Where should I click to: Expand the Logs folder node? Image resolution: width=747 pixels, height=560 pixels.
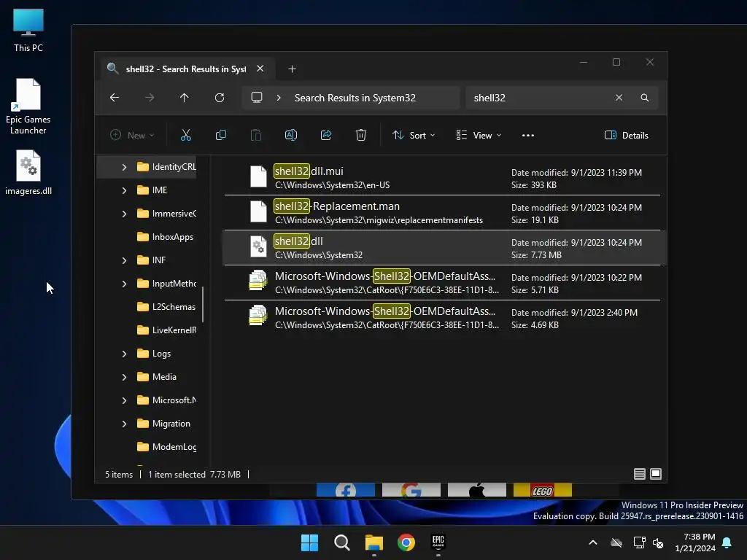tap(124, 354)
